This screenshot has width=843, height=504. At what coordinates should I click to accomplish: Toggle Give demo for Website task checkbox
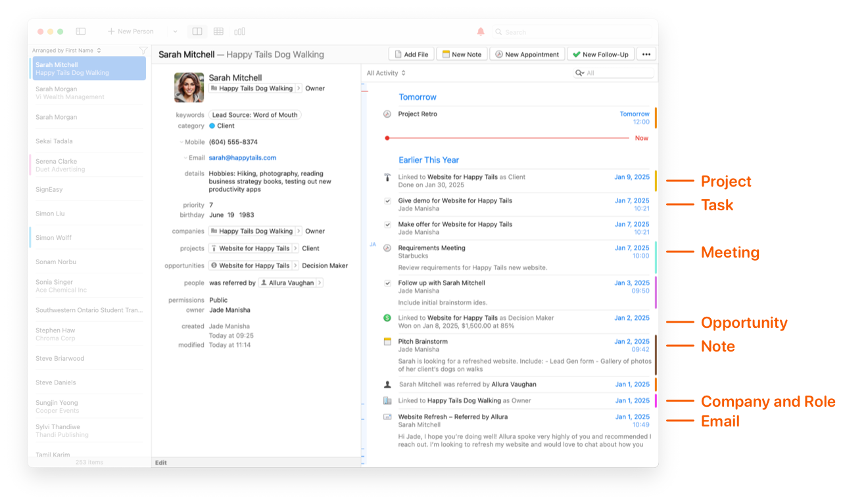[x=387, y=200]
